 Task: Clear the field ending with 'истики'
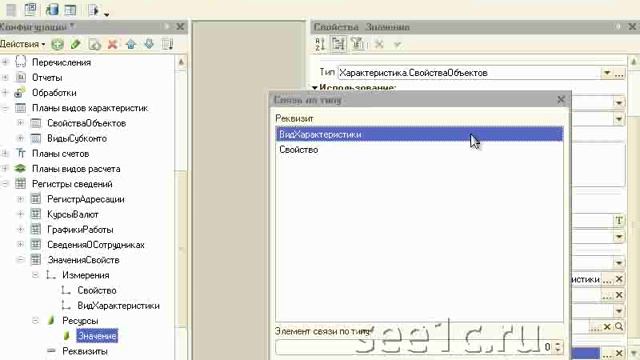point(619,279)
